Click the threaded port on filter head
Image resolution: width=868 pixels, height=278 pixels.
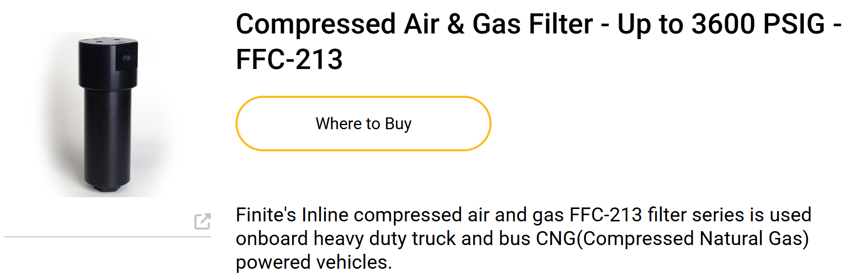pyautogui.click(x=128, y=56)
